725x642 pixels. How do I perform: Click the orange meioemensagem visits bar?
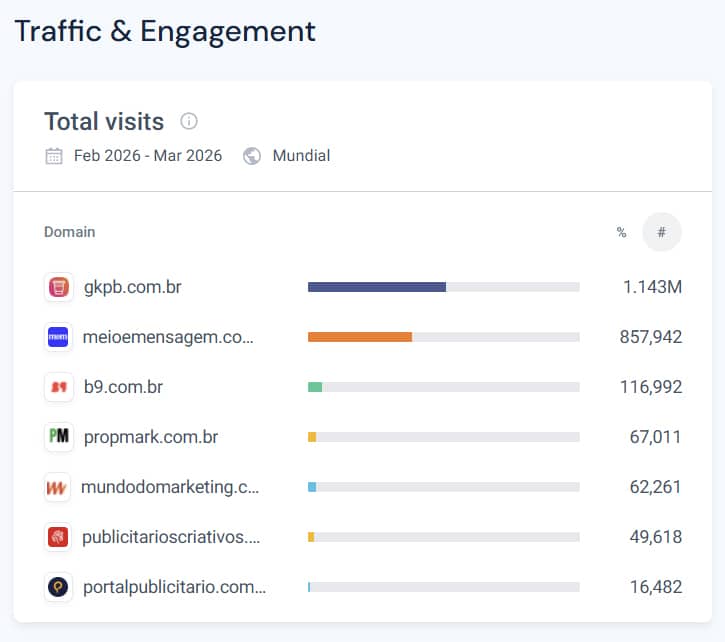[x=360, y=337]
